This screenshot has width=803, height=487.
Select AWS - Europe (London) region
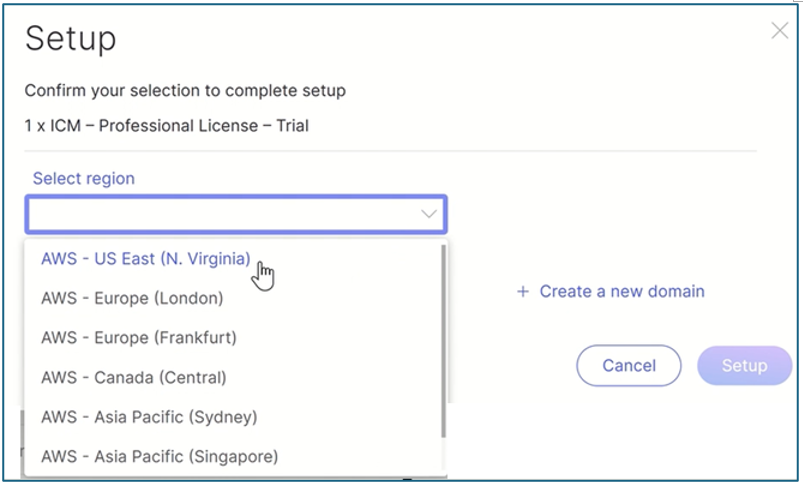pos(132,298)
